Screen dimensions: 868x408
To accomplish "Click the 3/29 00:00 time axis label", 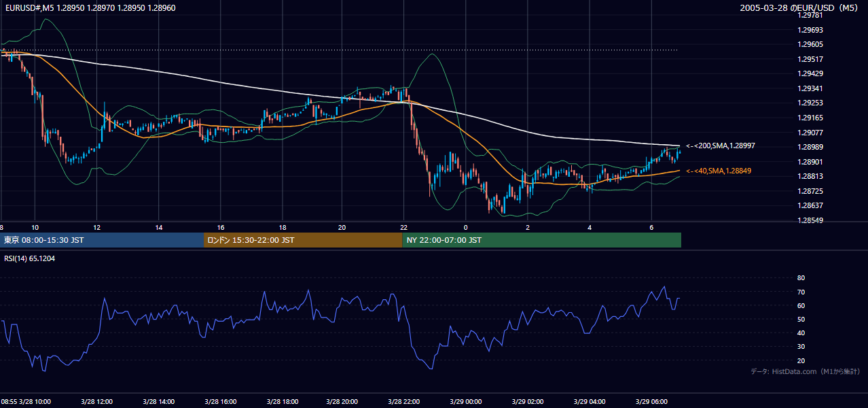I will point(466,401).
